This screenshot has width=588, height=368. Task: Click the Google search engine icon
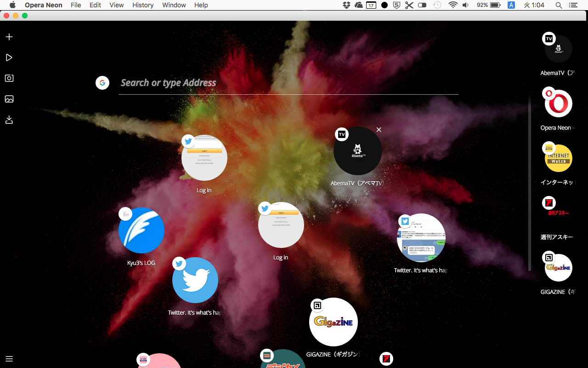tap(102, 83)
